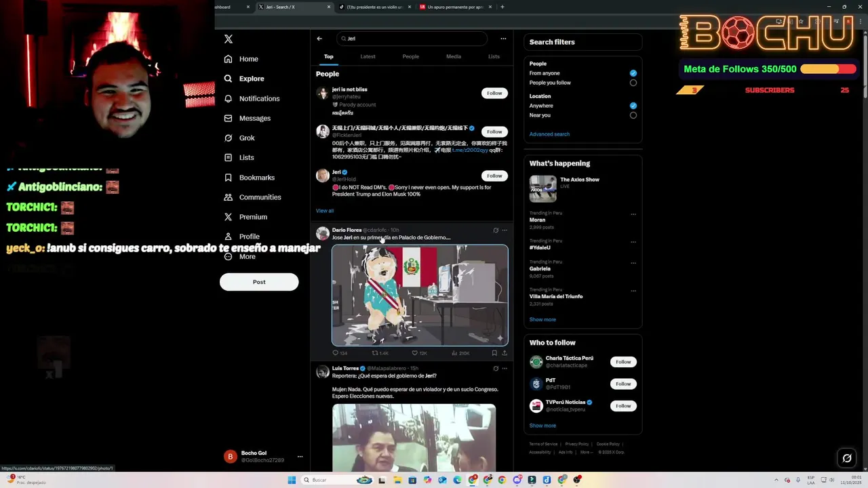Share Dario Flores tweet
Image resolution: width=868 pixels, height=488 pixels.
[504, 353]
